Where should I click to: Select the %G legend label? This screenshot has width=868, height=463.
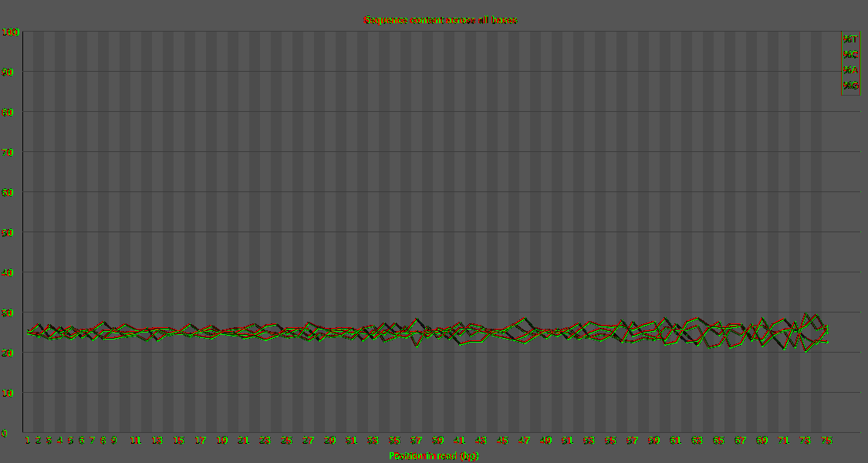[x=850, y=86]
